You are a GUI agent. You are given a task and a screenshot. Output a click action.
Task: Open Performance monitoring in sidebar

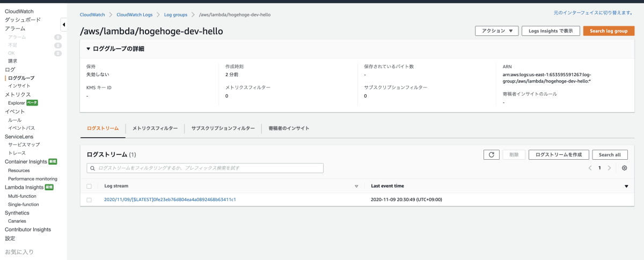33,179
